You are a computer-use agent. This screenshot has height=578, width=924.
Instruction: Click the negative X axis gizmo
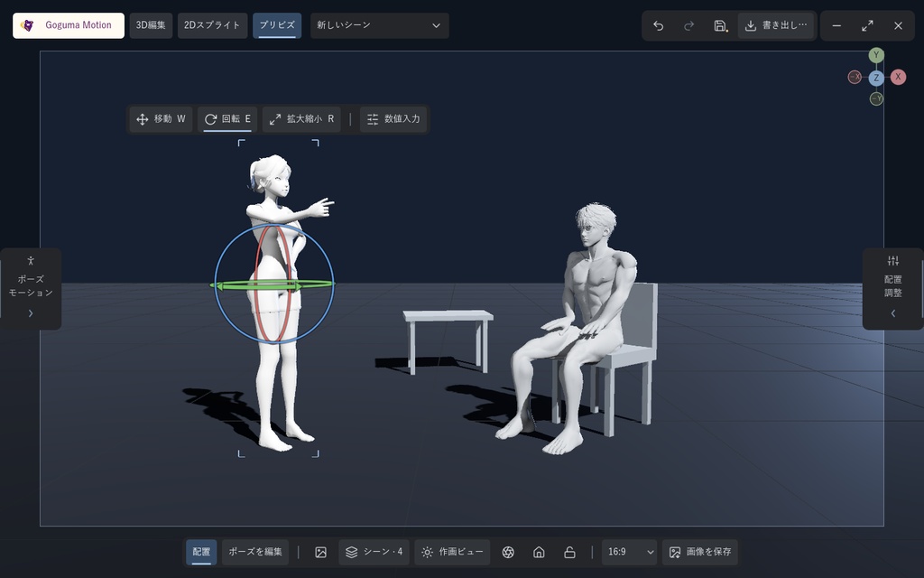[855, 77]
